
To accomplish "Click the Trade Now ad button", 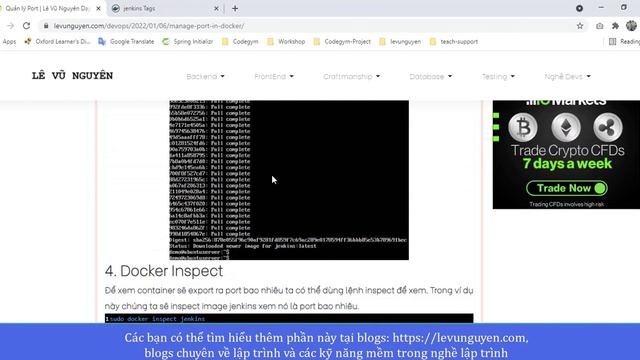I will point(567,188).
